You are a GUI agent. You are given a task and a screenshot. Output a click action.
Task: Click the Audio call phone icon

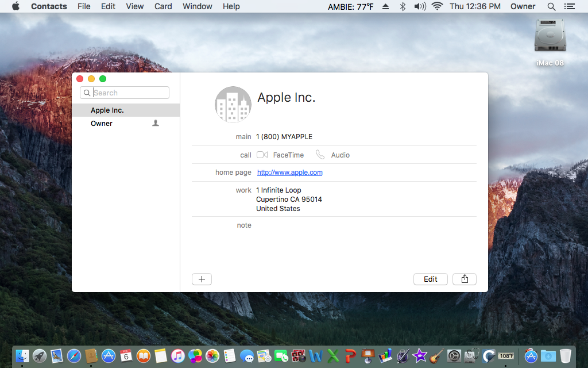320,155
